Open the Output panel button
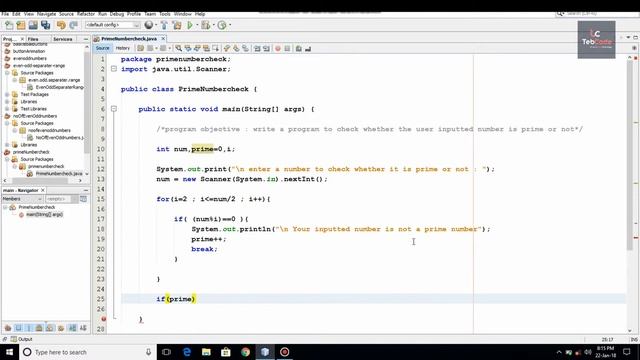 point(22,339)
